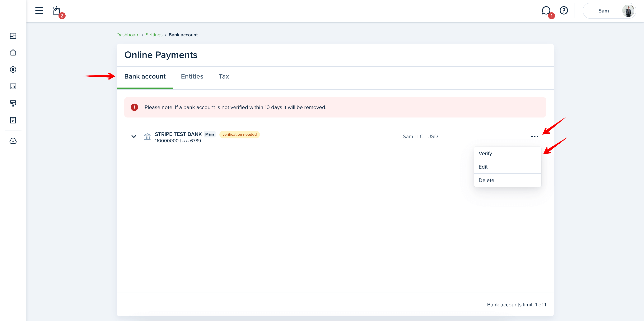
Task: Toggle the three-dot actions menu
Action: (534, 137)
